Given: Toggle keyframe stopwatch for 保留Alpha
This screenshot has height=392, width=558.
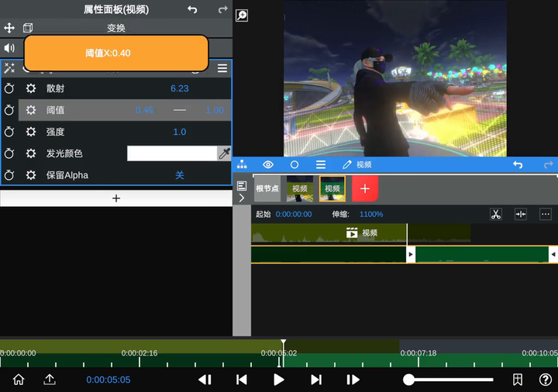Looking at the screenshot, I should pos(9,175).
